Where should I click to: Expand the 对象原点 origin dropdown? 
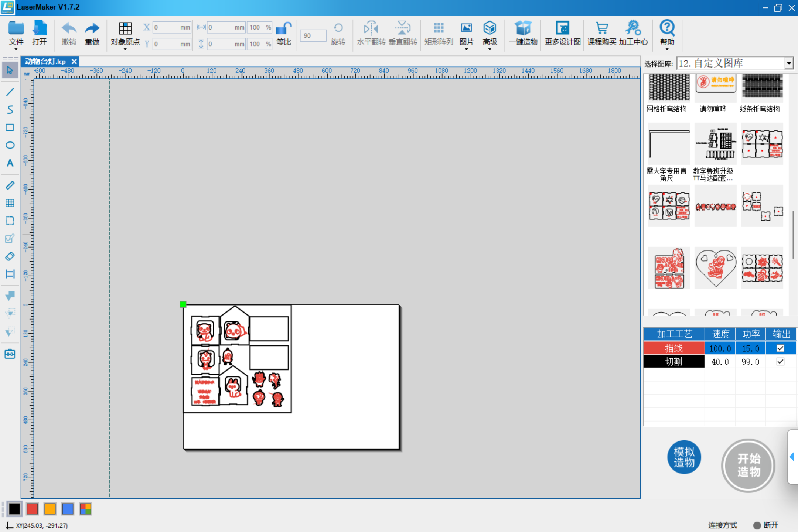[125, 49]
